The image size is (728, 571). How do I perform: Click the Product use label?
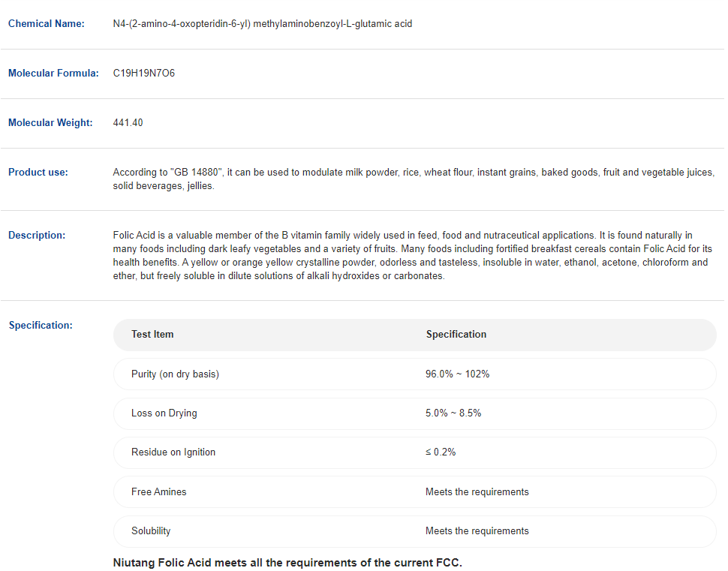coord(38,173)
